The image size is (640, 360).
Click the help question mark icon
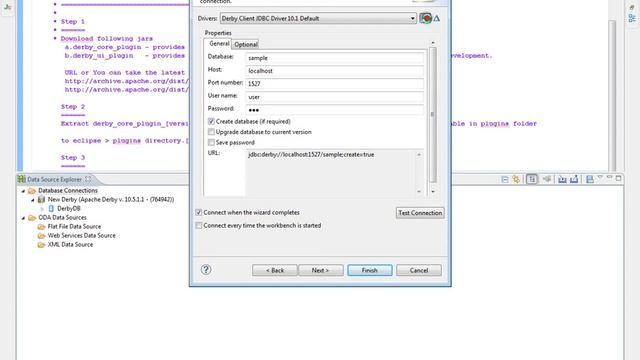click(x=206, y=269)
